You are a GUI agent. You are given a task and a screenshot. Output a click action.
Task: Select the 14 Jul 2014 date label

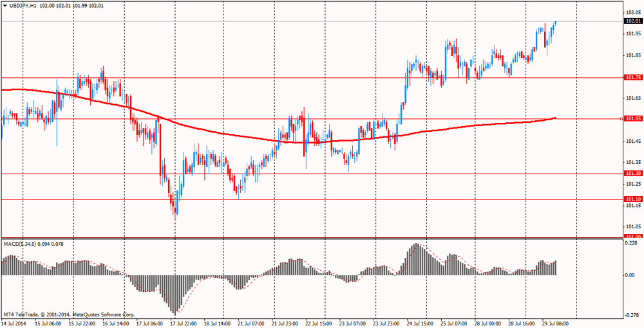point(13,323)
